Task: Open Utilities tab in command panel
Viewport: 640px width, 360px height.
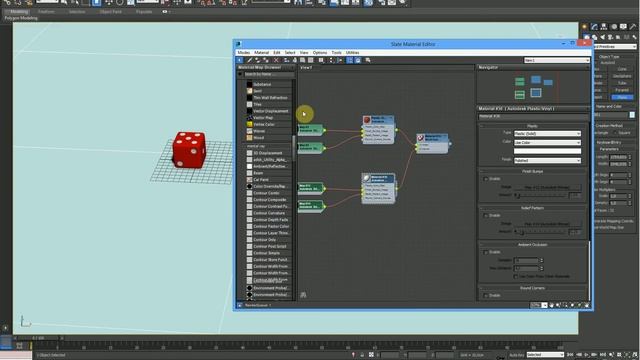Action: tap(633, 27)
